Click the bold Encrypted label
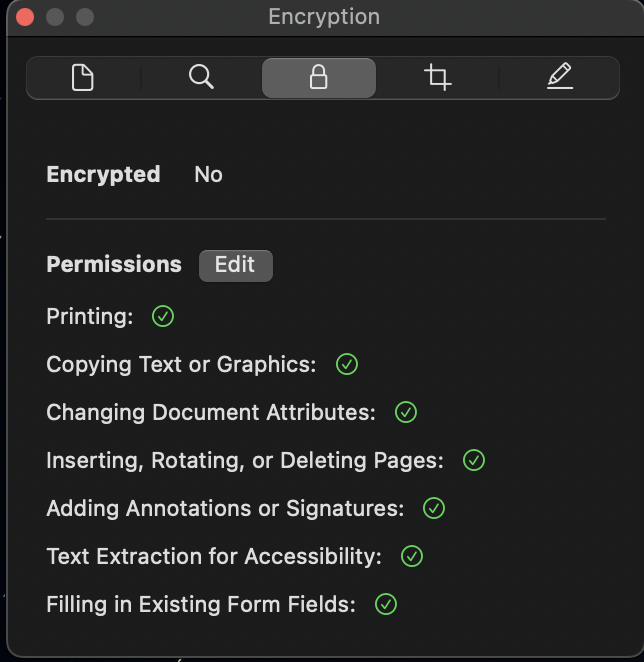This screenshot has width=644, height=662. [x=103, y=175]
